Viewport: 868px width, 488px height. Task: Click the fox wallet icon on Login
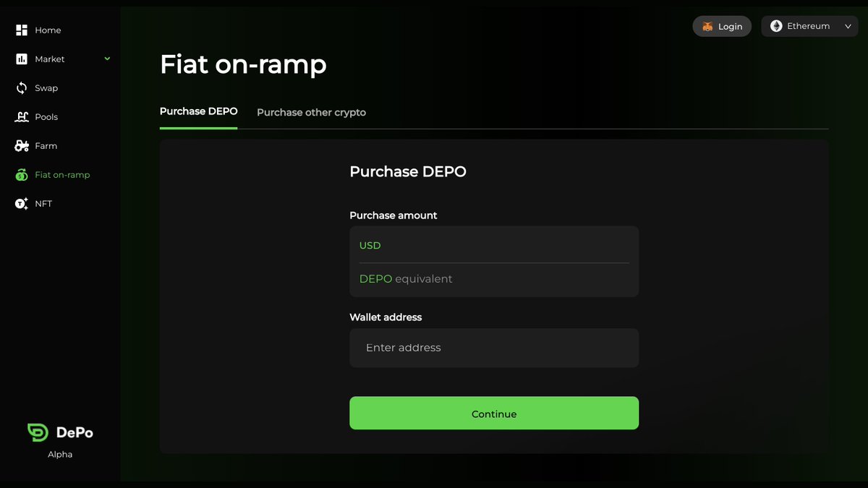(x=707, y=26)
